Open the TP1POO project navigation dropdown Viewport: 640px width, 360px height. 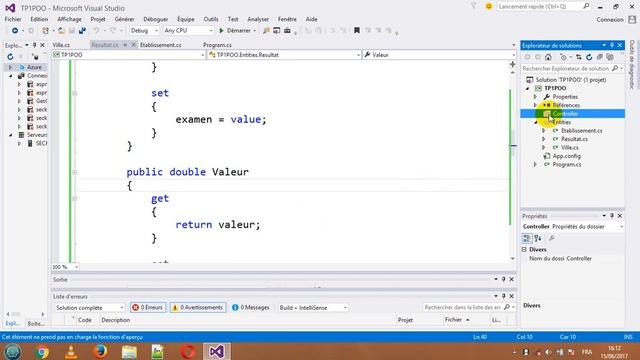[x=129, y=55]
